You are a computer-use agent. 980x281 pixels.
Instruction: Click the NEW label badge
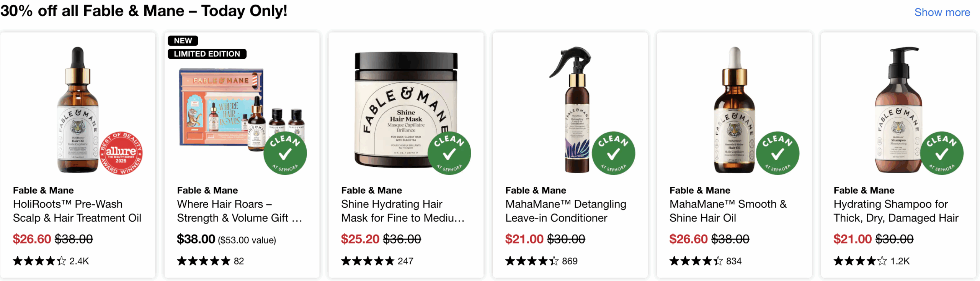click(183, 41)
